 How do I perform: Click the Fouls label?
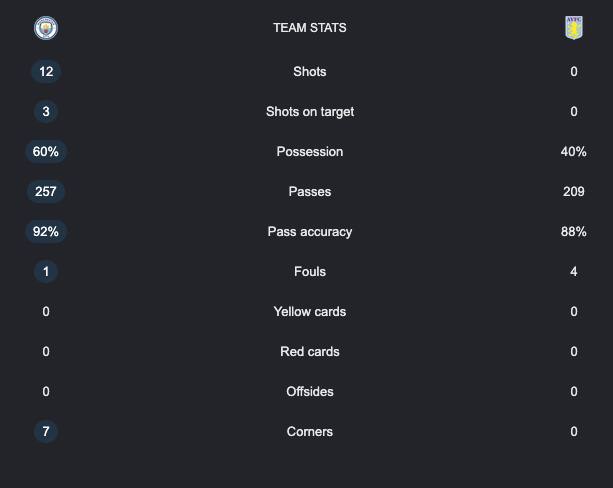click(310, 271)
